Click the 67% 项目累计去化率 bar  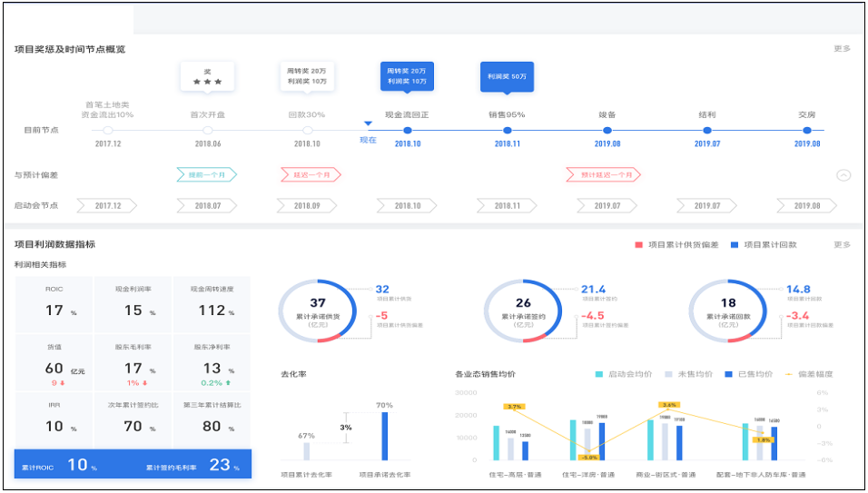(x=307, y=451)
